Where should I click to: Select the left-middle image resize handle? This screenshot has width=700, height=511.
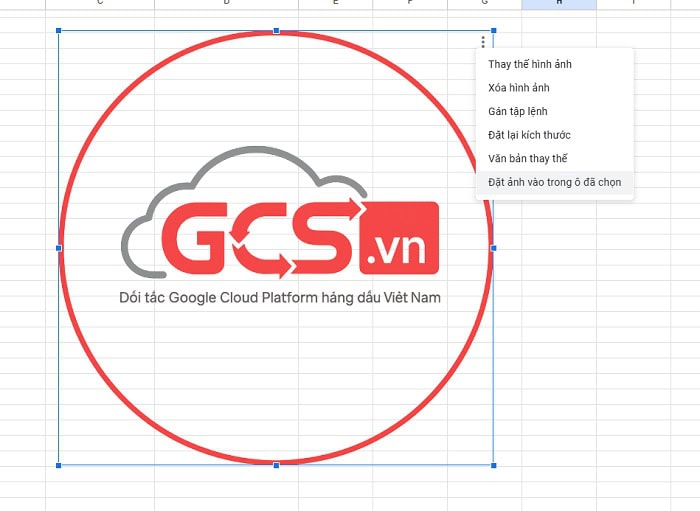(x=59, y=248)
